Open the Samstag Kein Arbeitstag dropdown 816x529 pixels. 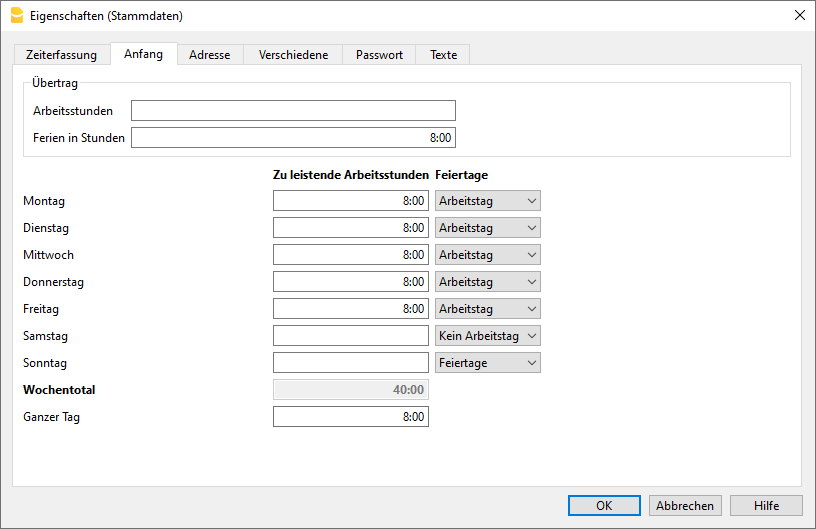[x=488, y=336]
